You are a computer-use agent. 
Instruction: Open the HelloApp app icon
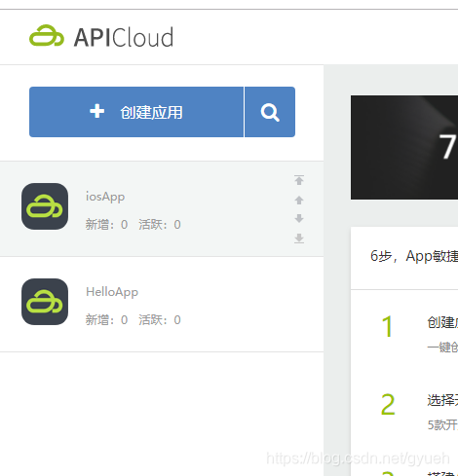click(x=45, y=302)
